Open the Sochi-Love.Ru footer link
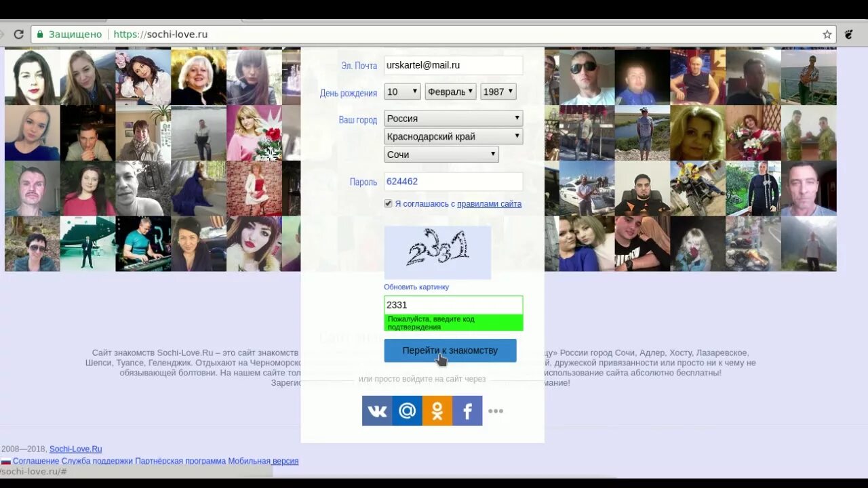Viewport: 868px width, 488px height. coord(75,449)
